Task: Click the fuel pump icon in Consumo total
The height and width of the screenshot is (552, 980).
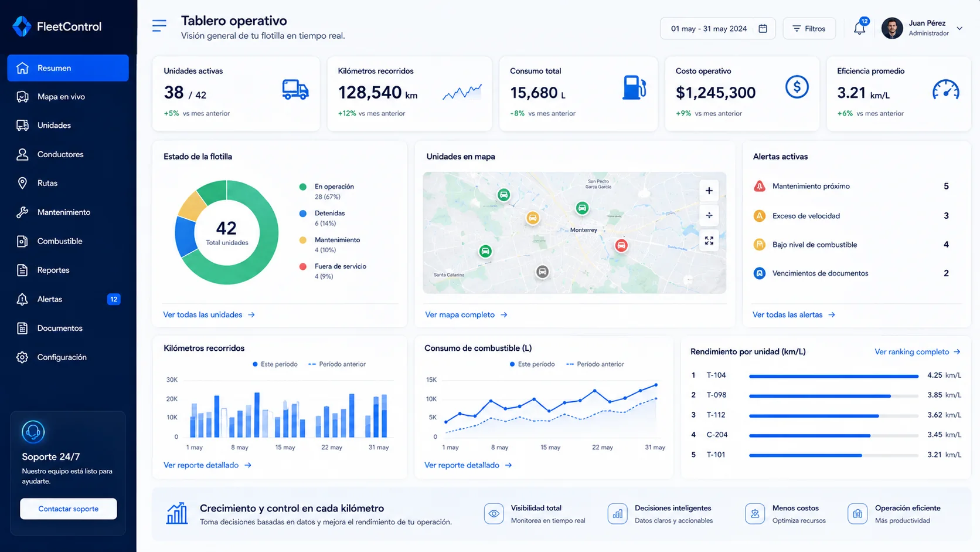Action: click(634, 87)
